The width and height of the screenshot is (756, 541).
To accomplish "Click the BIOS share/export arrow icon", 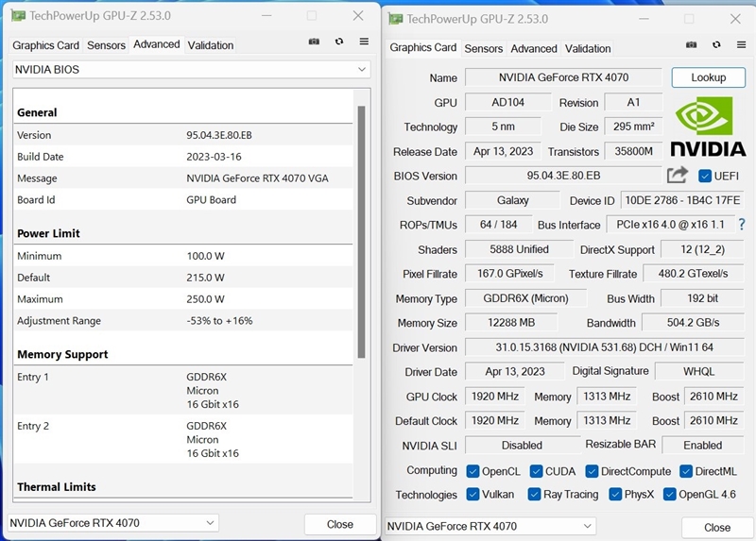I will (678, 175).
